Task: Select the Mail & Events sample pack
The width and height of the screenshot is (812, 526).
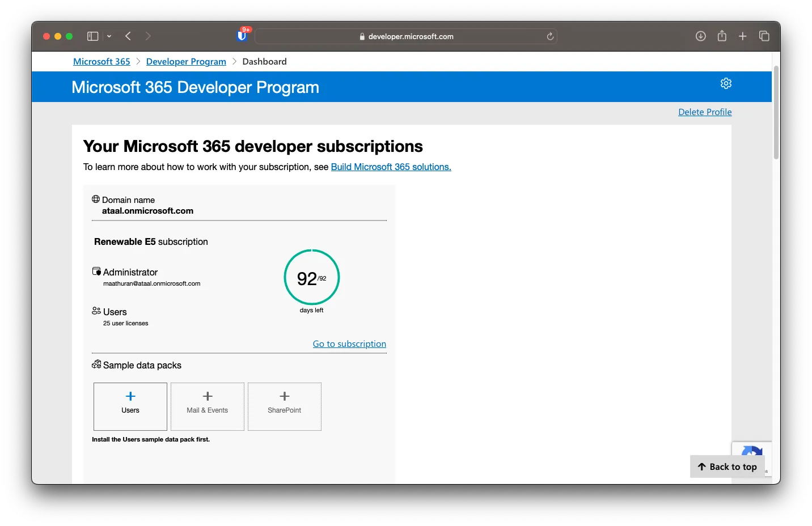Action: click(208, 406)
